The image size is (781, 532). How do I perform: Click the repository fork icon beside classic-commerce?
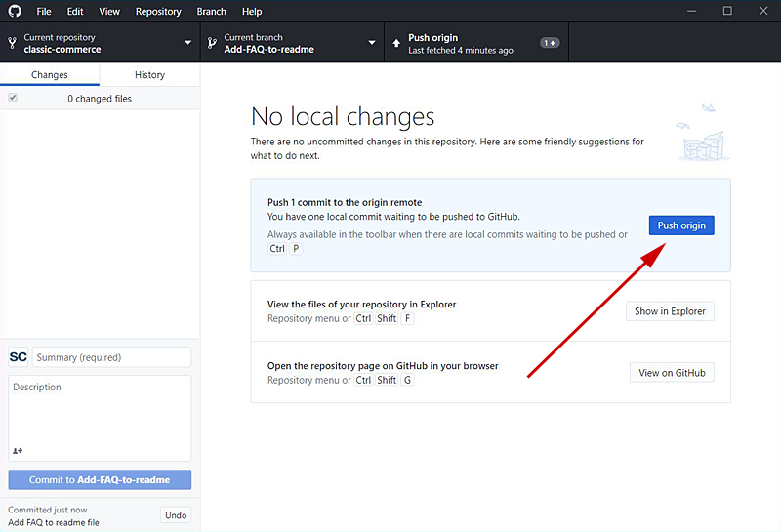13,43
